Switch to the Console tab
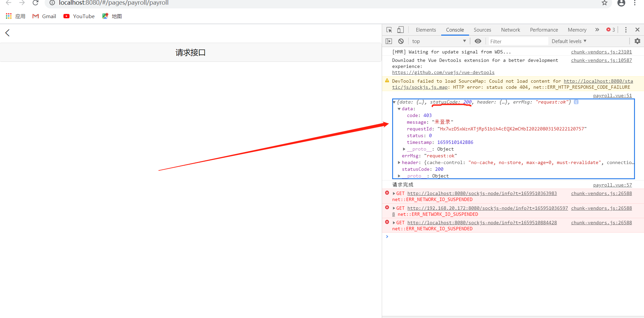The width and height of the screenshot is (644, 318). click(x=455, y=30)
